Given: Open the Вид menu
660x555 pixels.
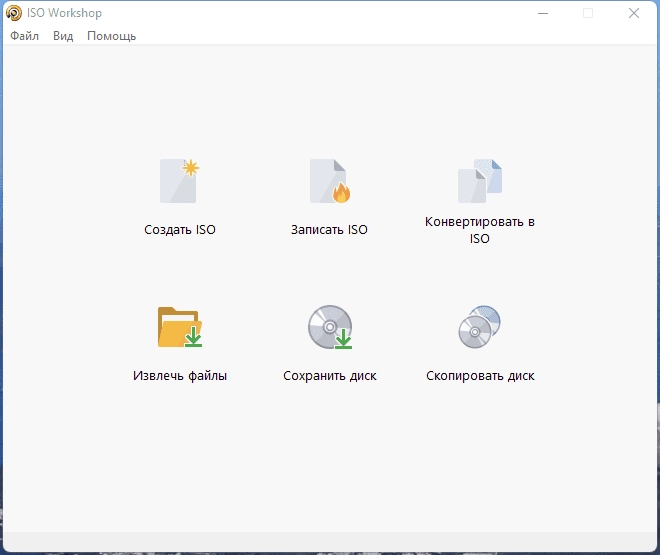Looking at the screenshot, I should [x=63, y=36].
